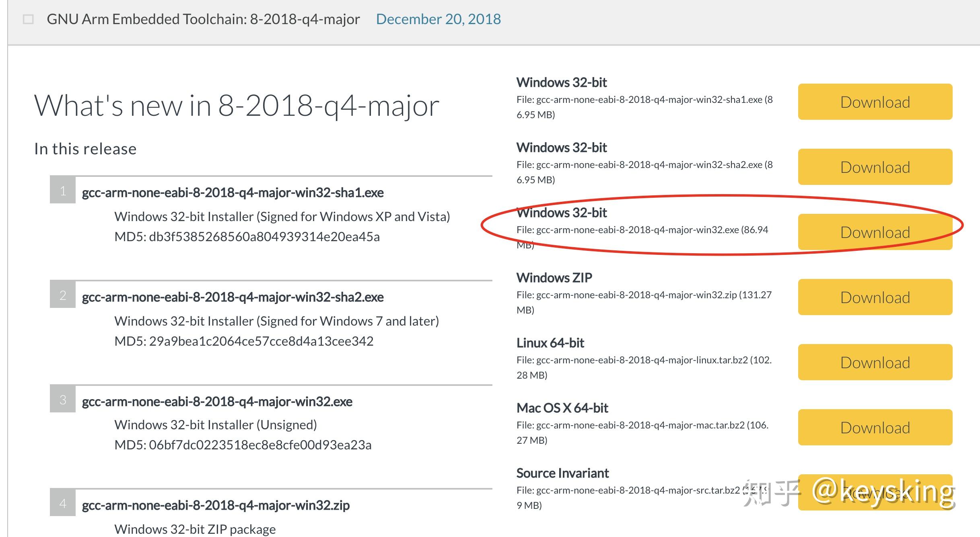Screen dimensions: 980x537
Task: Open the December 20, 2018 release date link
Action: [x=439, y=19]
